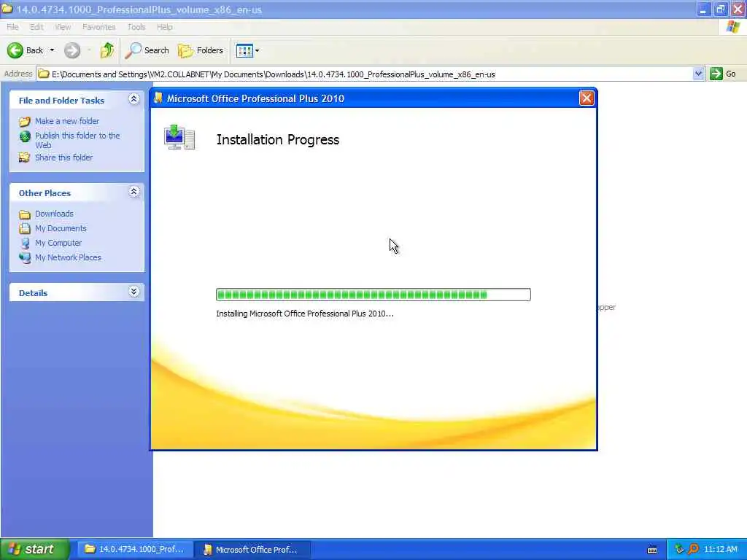Click the Share this folder icon
Image resolution: width=747 pixels, height=560 pixels.
[x=24, y=157]
